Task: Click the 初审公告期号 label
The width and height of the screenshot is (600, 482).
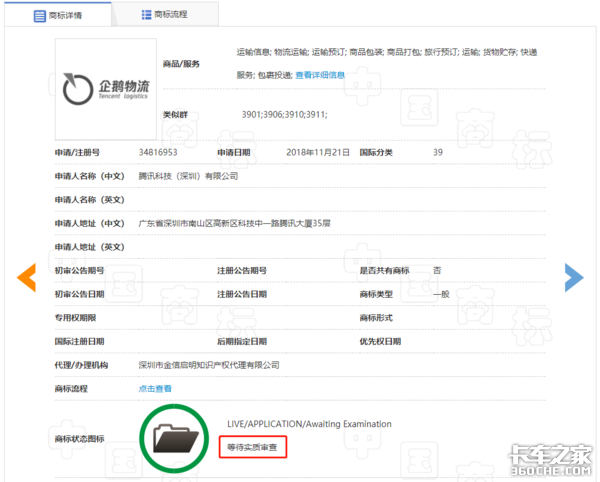Action: (79, 270)
